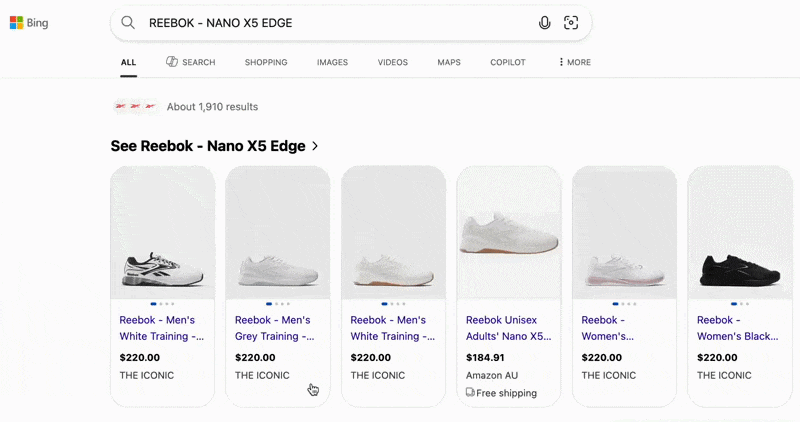This screenshot has height=422, width=800.
Task: Open the COPILOT tab
Action: click(508, 62)
